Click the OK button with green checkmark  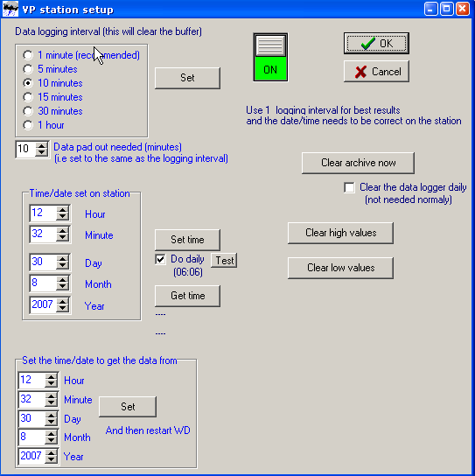click(376, 44)
